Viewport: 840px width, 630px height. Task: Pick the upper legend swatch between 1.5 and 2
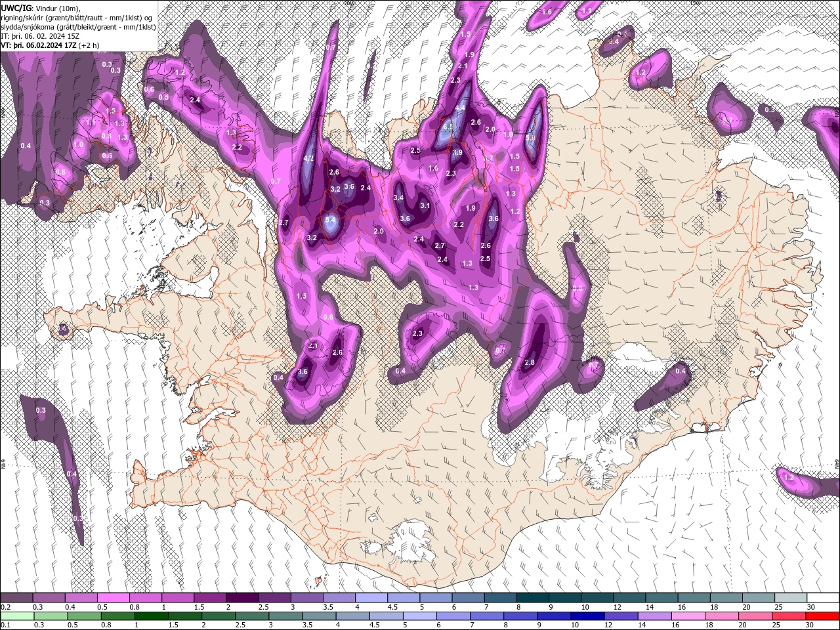209,598
